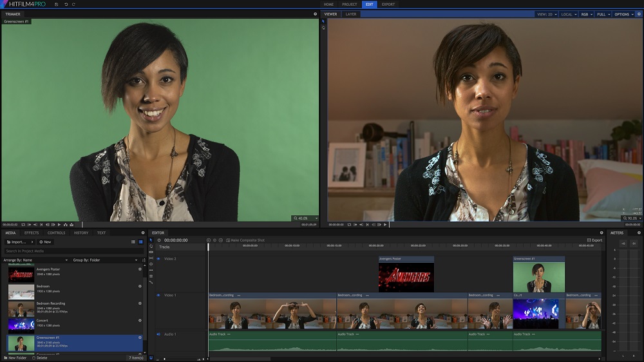644x362 pixels.
Task: Open Meters panel help icon
Action: coord(639,233)
